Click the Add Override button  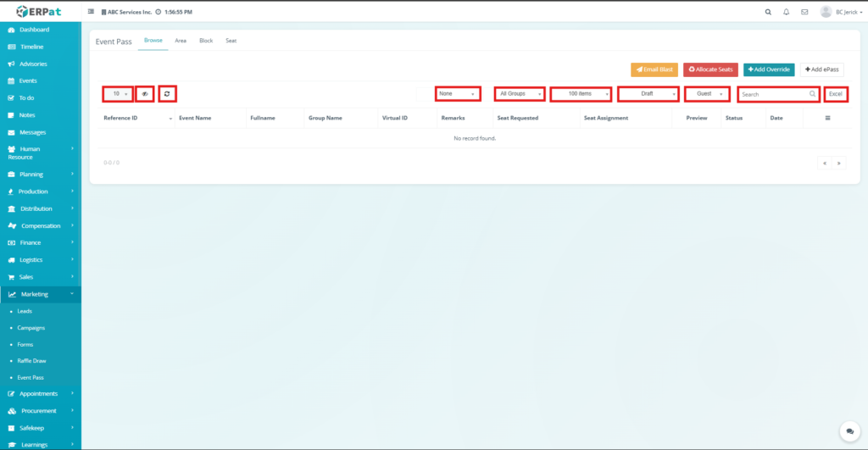click(x=769, y=69)
